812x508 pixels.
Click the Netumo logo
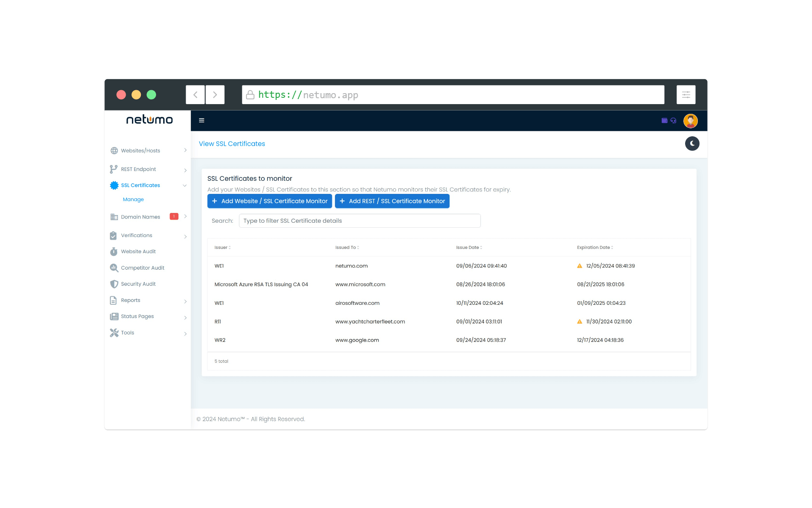[x=149, y=120]
